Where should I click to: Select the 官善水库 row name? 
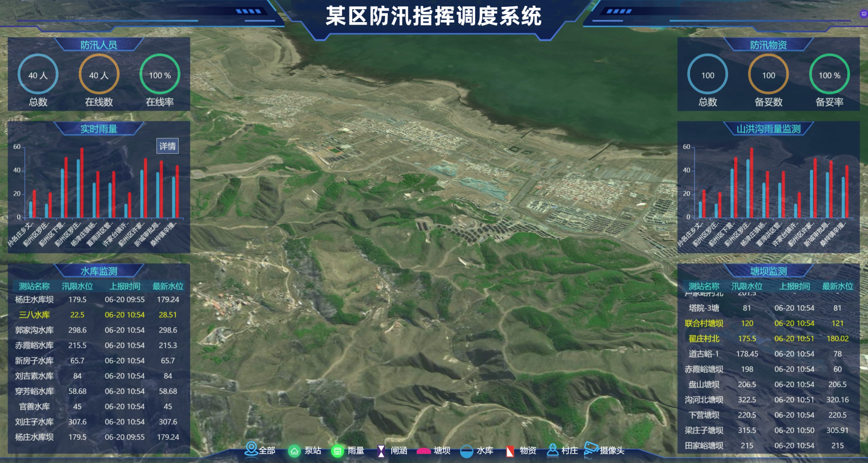tap(34, 406)
